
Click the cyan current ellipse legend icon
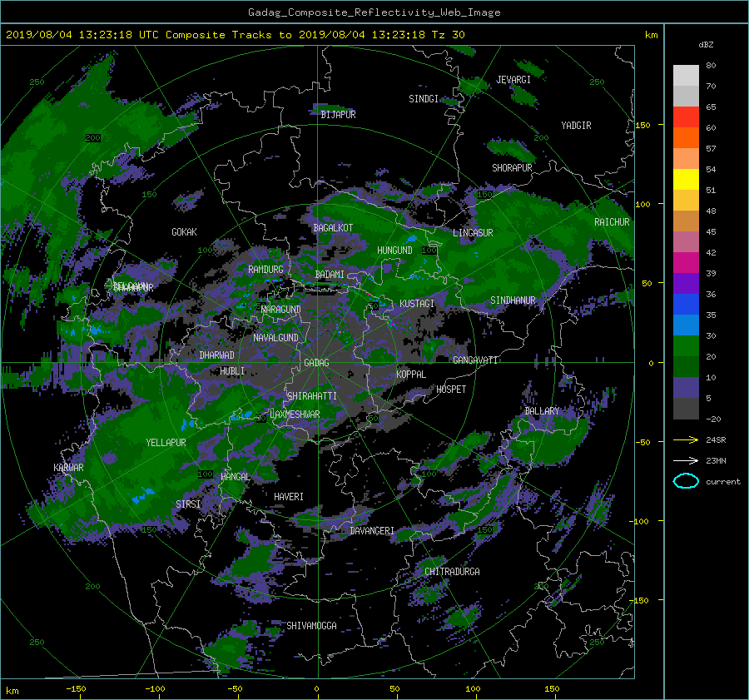(686, 481)
